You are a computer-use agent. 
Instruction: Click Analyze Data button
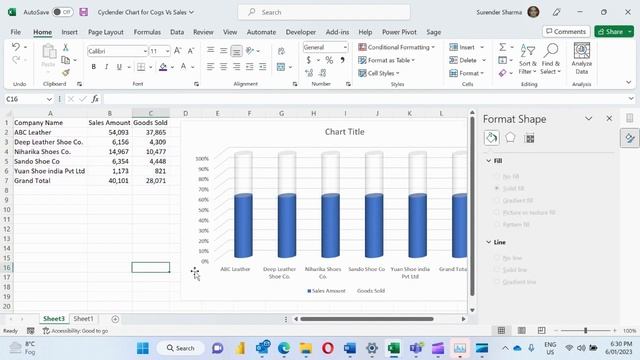pyautogui.click(x=582, y=58)
